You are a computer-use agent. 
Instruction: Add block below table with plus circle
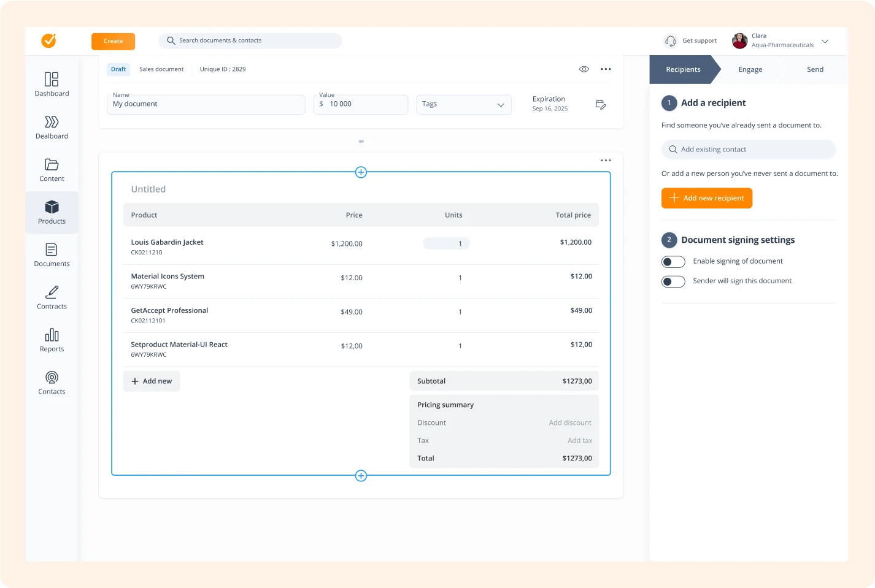point(361,476)
